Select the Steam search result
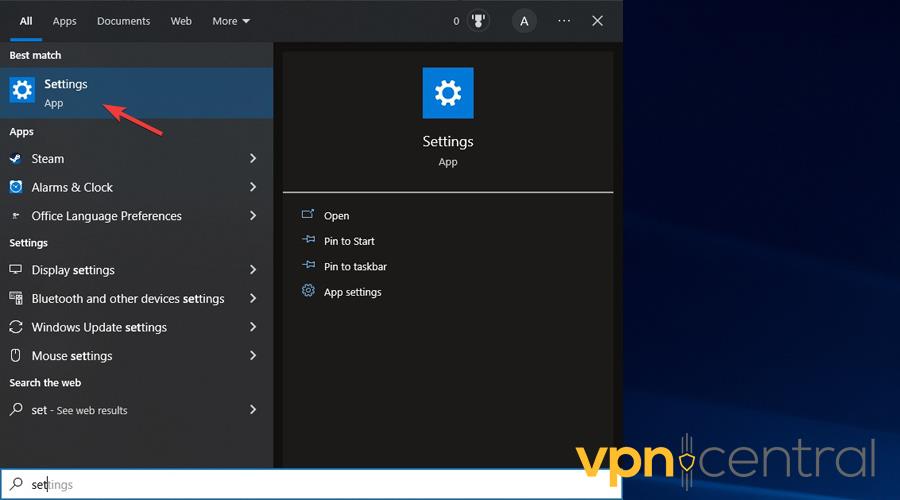This screenshot has height=500, width=900. (136, 158)
